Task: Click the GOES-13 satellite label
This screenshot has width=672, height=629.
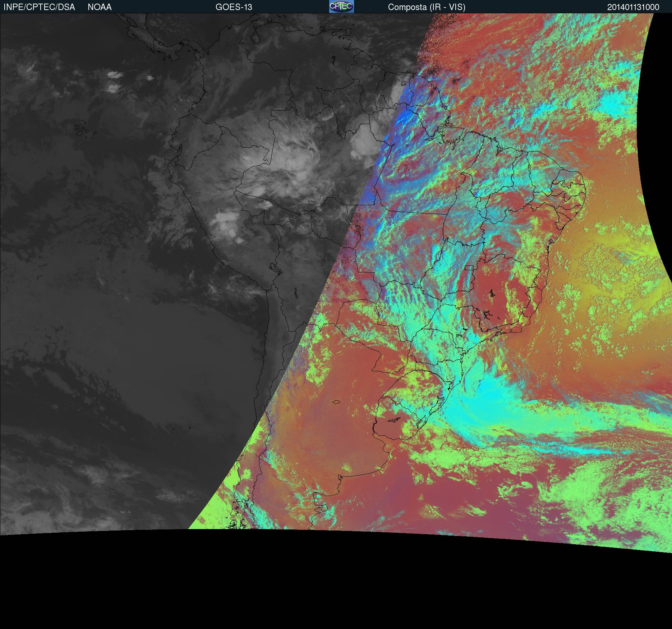Action: pos(234,7)
